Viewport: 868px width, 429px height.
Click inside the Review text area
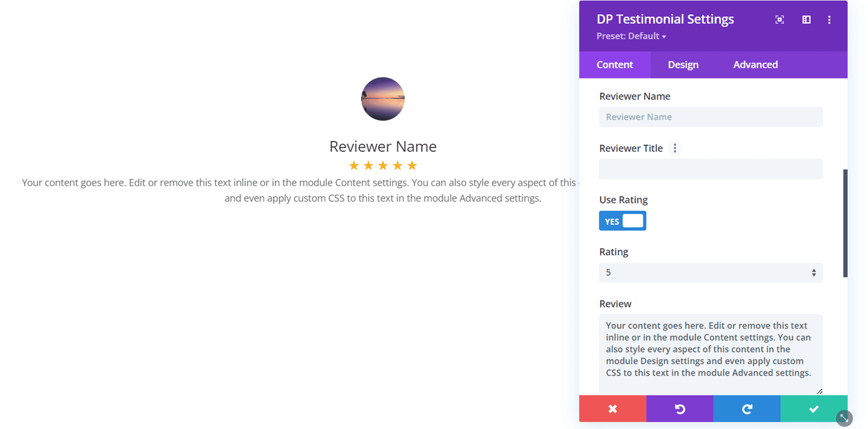coord(711,352)
